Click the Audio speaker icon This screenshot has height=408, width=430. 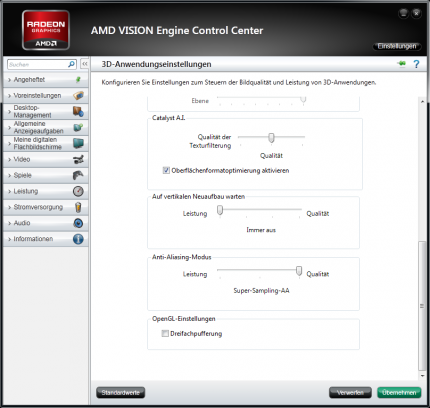tap(78, 223)
